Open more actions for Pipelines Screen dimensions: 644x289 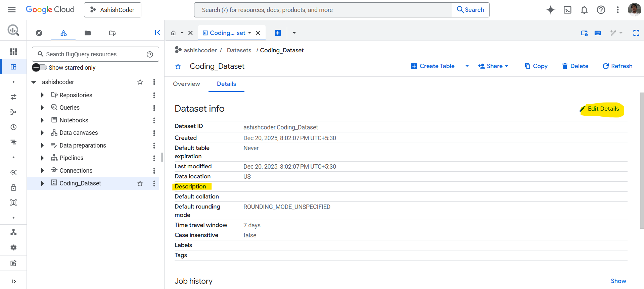coord(154,158)
